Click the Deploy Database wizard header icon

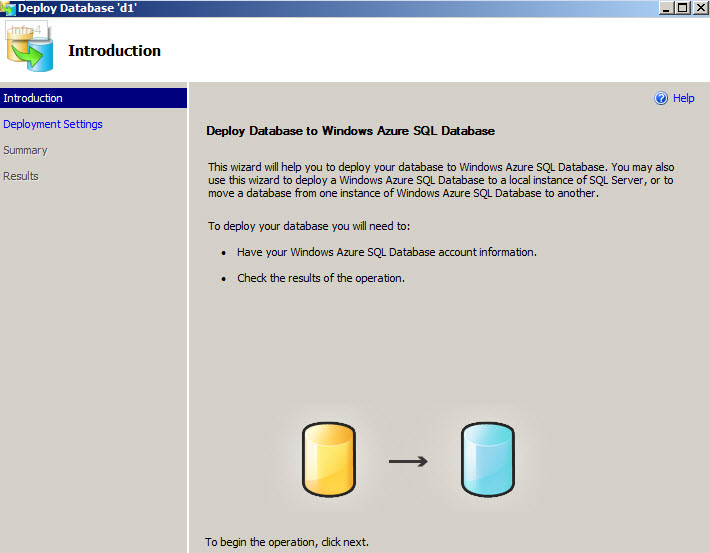pyautogui.click(x=29, y=48)
